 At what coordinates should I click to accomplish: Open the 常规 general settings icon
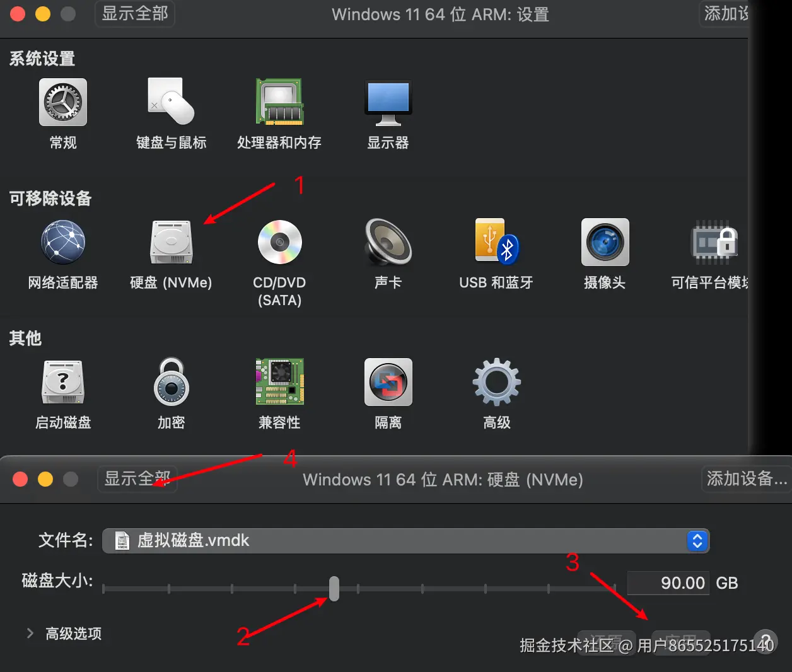[x=63, y=102]
